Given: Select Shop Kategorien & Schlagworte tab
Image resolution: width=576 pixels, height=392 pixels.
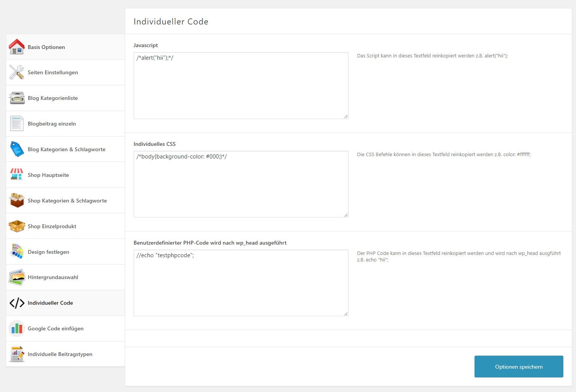Looking at the screenshot, I should (x=65, y=201).
